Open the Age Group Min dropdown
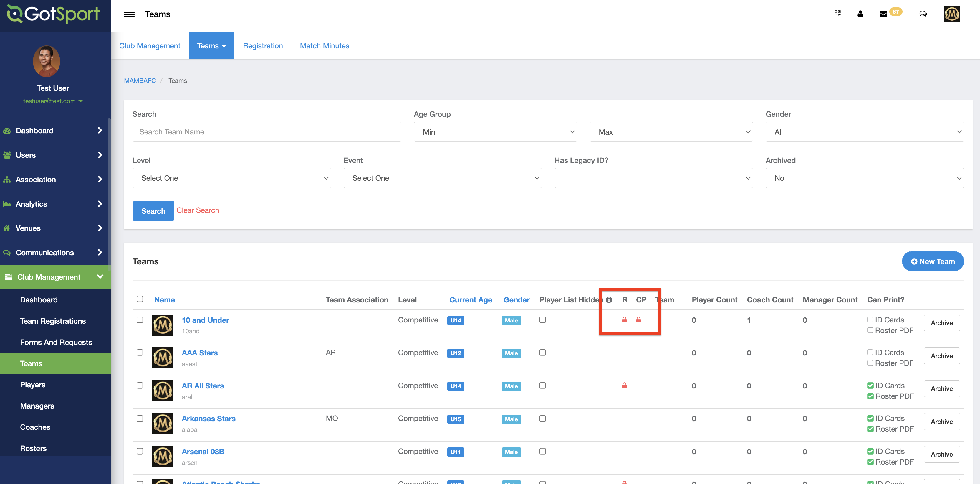 495,132
